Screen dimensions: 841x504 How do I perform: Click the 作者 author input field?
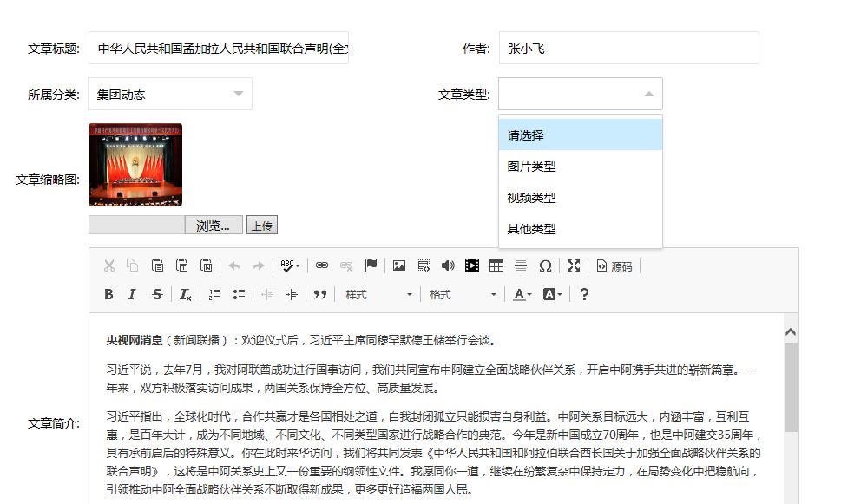[628, 49]
